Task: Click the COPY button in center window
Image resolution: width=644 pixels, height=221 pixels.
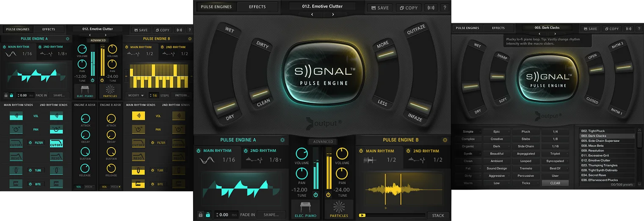Action: pyautogui.click(x=408, y=8)
